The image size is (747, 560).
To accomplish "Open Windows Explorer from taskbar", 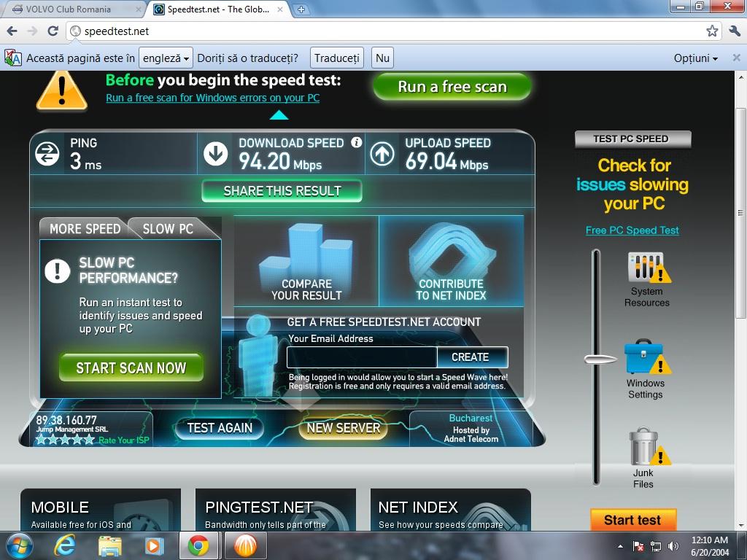I will tap(110, 546).
